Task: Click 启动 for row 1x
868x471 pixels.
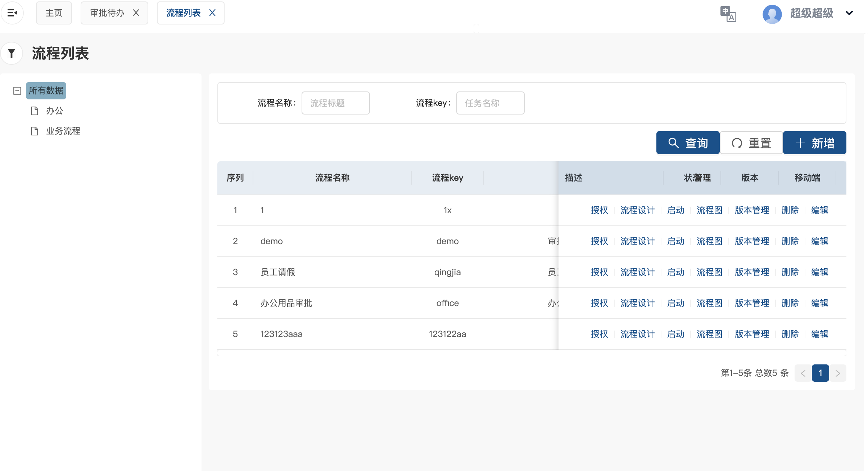Action: pos(676,210)
